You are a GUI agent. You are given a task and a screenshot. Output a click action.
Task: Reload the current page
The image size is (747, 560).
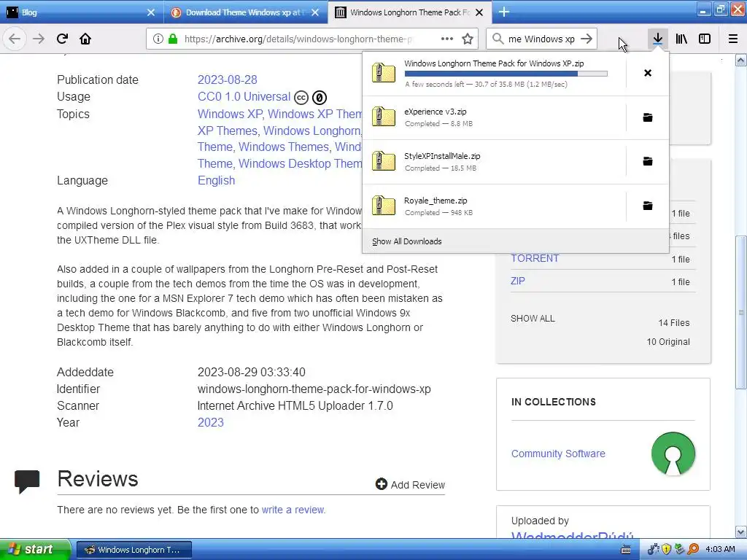(62, 39)
